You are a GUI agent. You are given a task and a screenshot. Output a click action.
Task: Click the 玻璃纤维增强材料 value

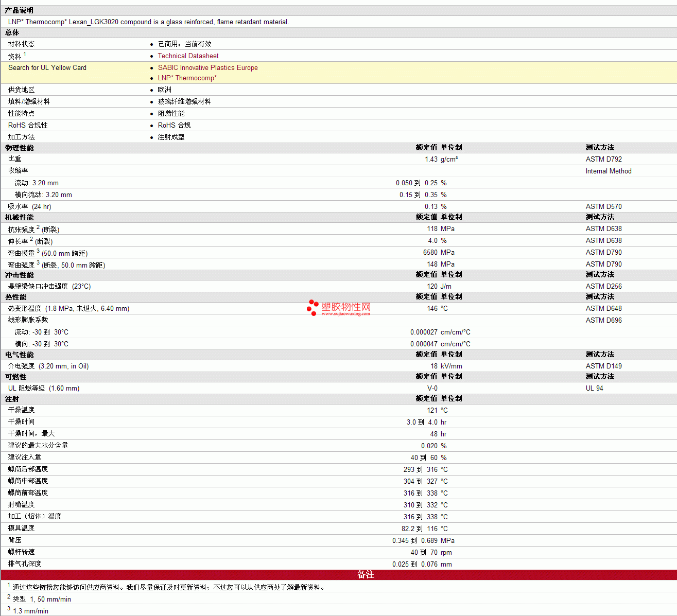(x=184, y=101)
